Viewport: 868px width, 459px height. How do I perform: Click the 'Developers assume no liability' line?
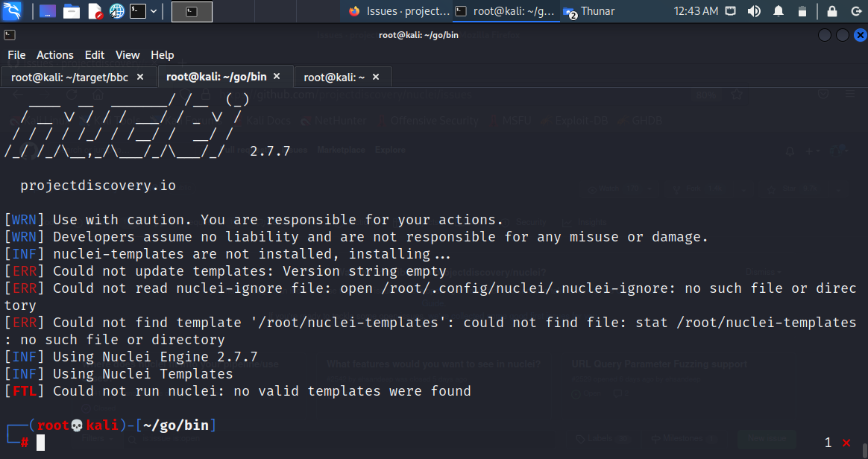click(356, 237)
